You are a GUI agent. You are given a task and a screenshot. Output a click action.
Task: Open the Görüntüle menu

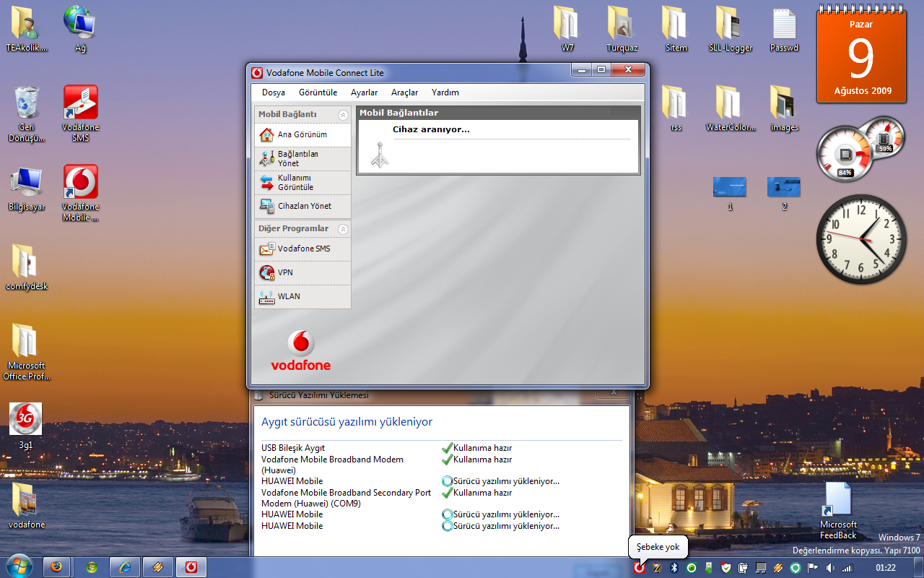click(318, 92)
